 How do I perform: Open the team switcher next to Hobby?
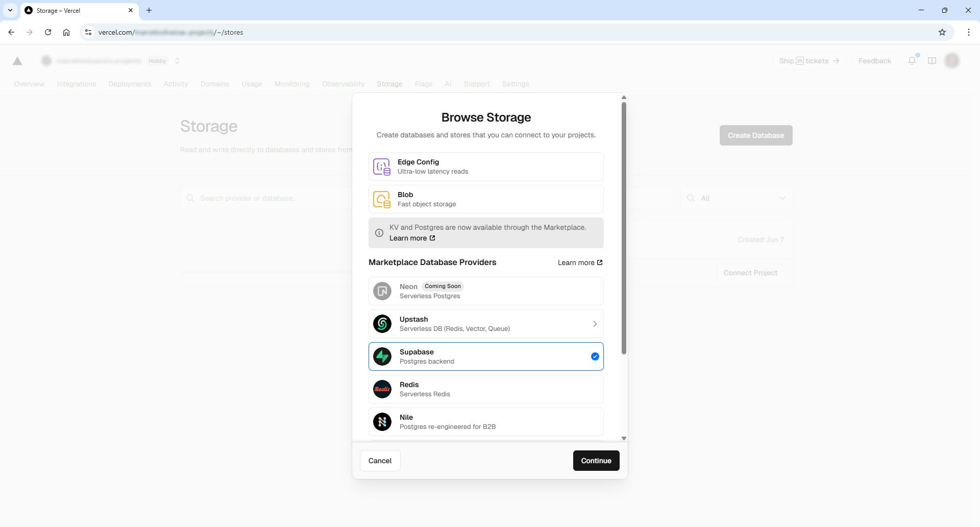click(177, 61)
